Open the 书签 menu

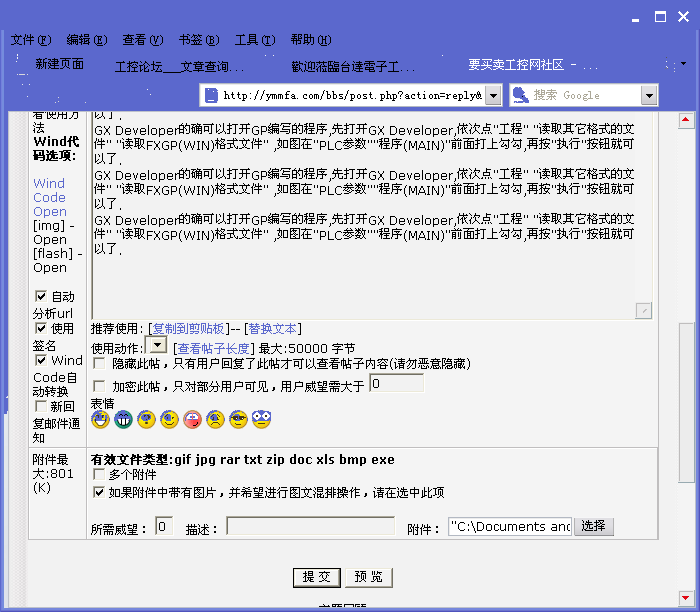point(198,40)
